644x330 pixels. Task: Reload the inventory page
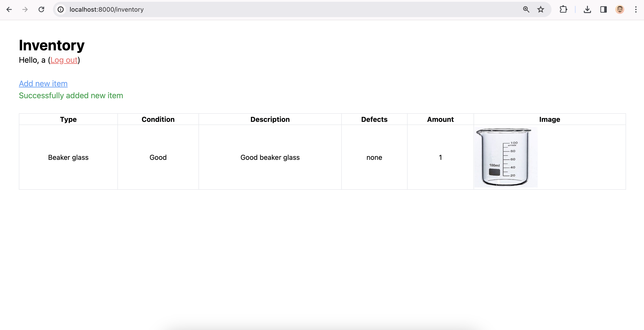41,9
